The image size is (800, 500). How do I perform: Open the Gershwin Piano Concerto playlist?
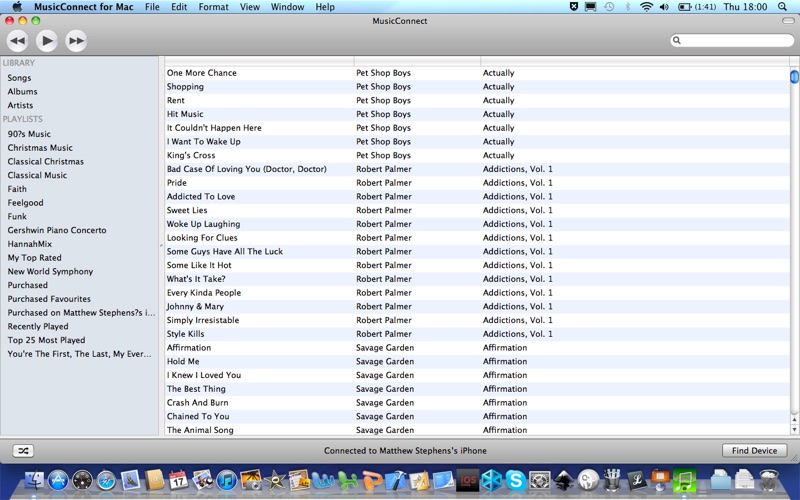57,230
